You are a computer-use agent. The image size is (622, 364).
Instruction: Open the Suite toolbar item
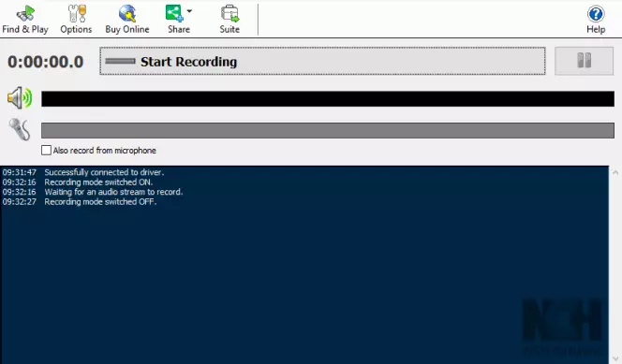pos(230,20)
